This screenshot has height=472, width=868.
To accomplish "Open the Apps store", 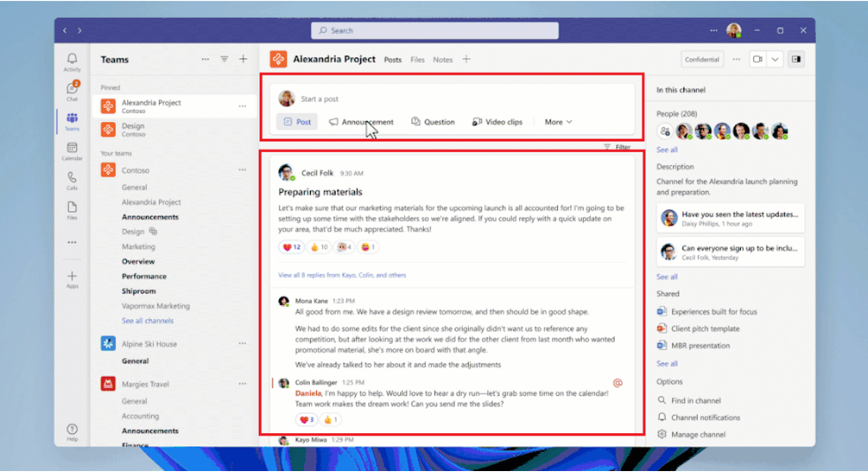I will coord(72,279).
